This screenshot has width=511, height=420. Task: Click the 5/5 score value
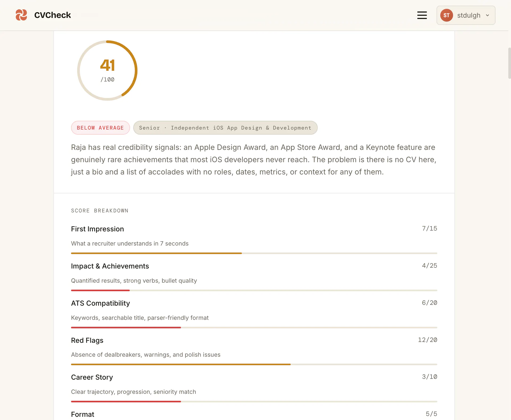431,414
